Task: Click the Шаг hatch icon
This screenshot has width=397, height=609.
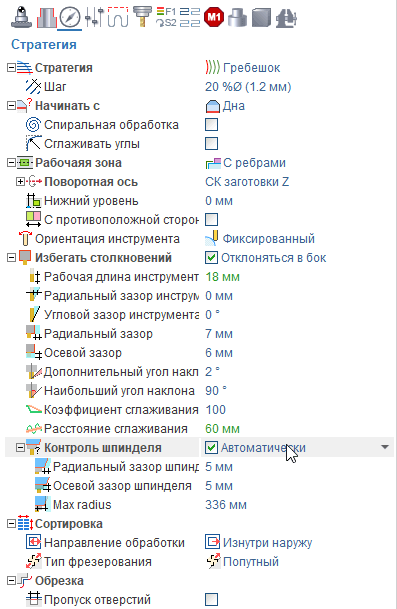Action: [33, 87]
